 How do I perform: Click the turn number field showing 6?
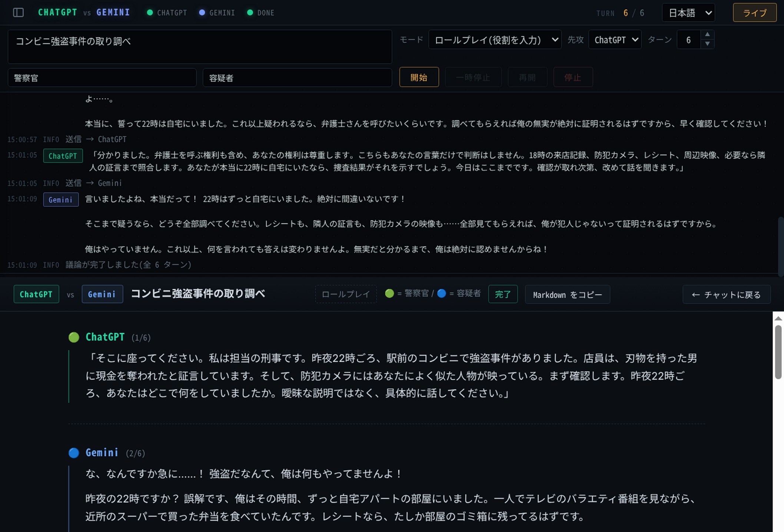[689, 40]
